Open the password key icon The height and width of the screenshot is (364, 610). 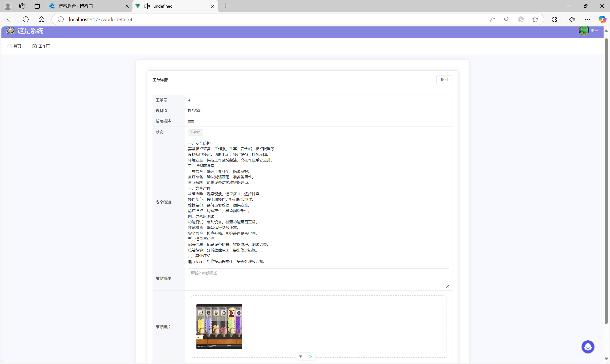pyautogui.click(x=492, y=19)
